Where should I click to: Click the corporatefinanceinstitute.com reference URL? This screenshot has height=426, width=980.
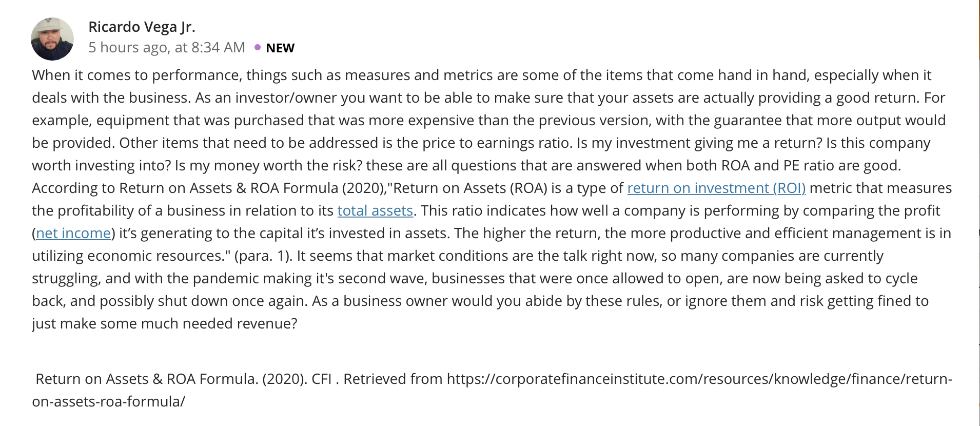pos(699,379)
